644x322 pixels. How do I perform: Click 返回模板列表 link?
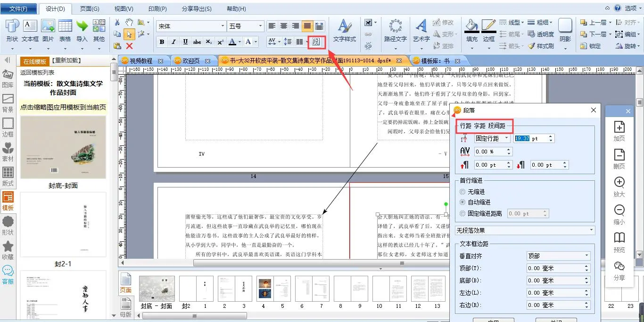point(37,72)
